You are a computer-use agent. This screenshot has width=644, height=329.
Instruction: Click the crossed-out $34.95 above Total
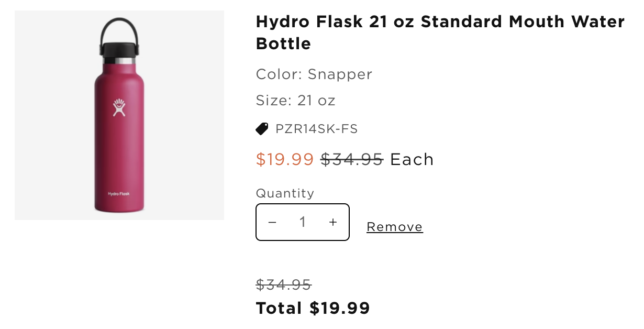point(283,284)
